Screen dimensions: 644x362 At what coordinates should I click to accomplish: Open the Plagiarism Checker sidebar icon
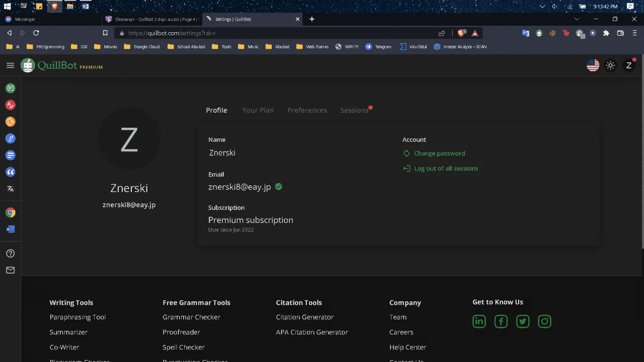pyautogui.click(x=10, y=122)
